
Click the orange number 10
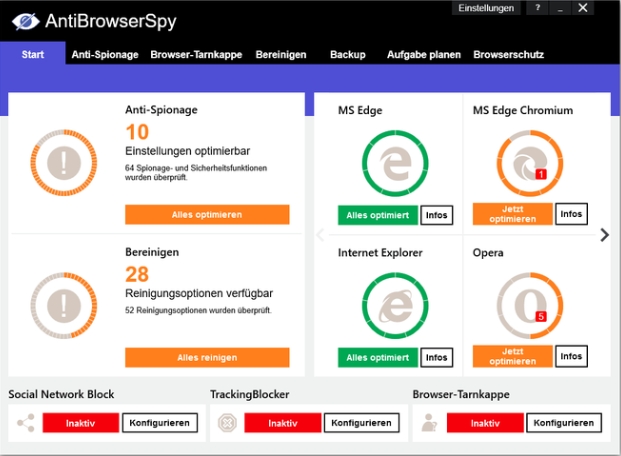pos(137,132)
